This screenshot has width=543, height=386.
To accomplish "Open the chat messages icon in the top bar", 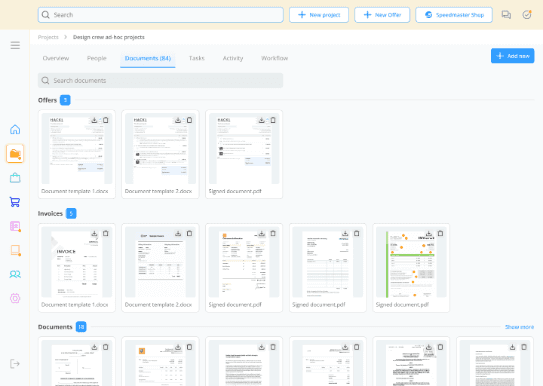I will click(506, 15).
